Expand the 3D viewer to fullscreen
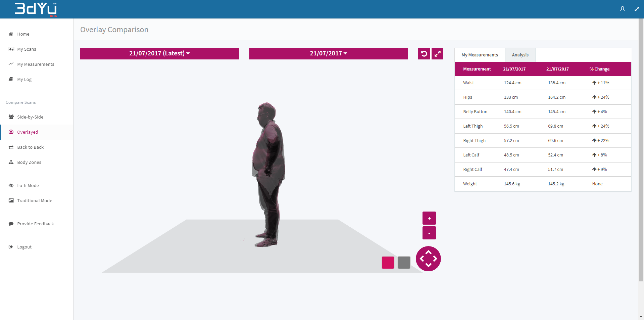The image size is (644, 320). pos(437,54)
